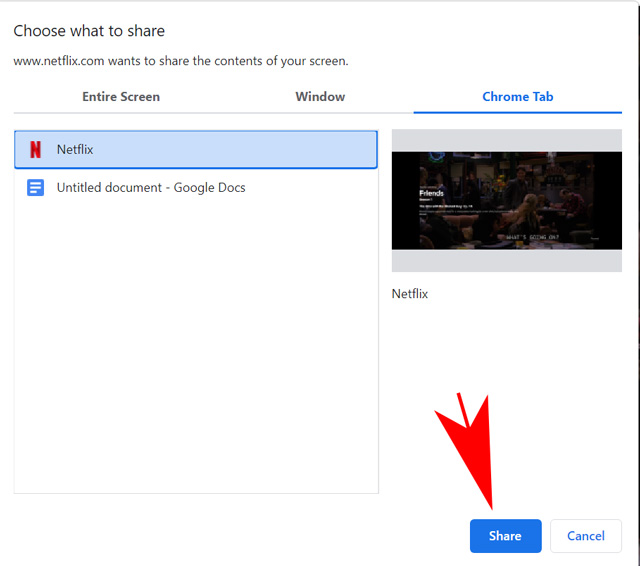Screen dimensions: 640x566
Task: Click the Netflix logo icon in list
Action: (x=36, y=149)
